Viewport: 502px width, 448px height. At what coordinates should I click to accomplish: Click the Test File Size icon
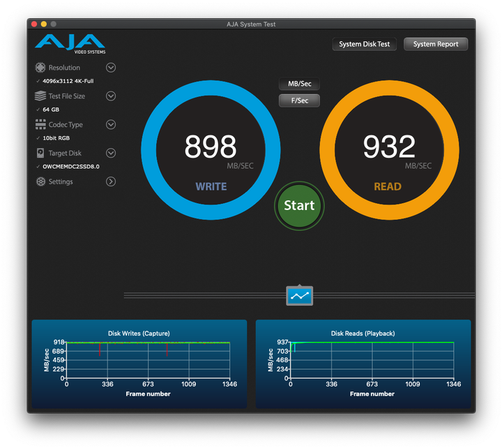click(40, 96)
